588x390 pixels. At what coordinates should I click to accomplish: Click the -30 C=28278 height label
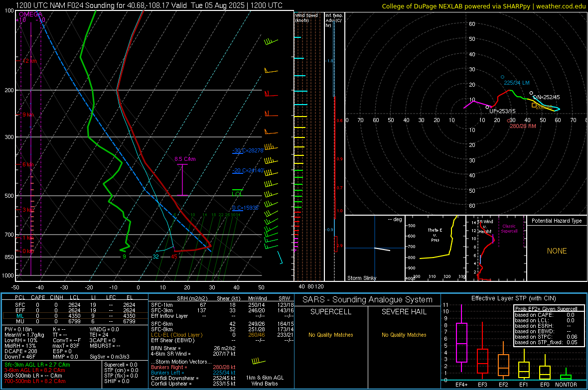point(248,150)
